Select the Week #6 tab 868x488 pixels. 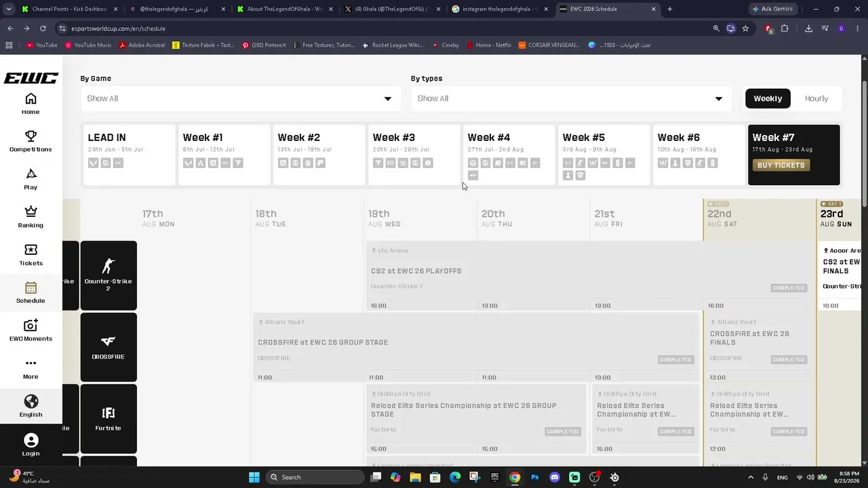click(698, 155)
